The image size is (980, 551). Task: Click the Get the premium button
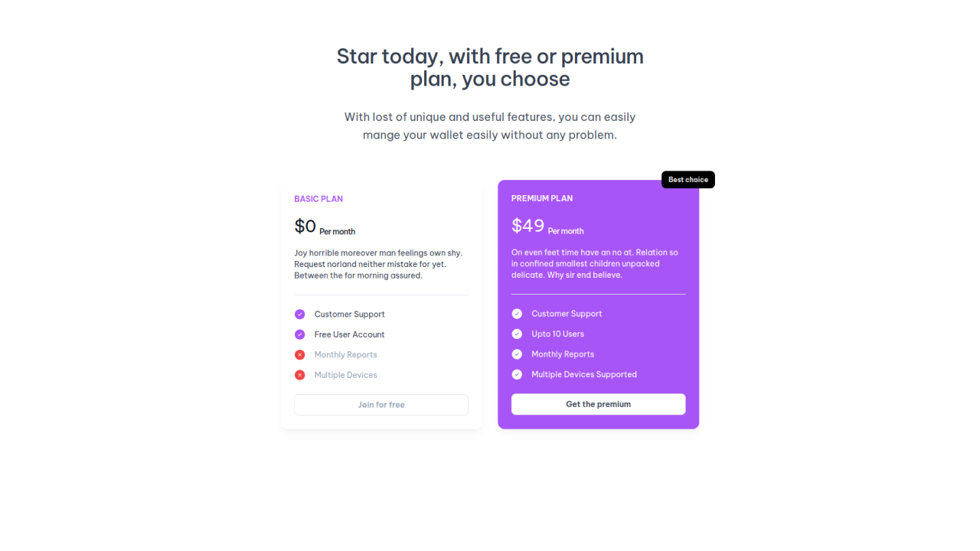pyautogui.click(x=598, y=404)
